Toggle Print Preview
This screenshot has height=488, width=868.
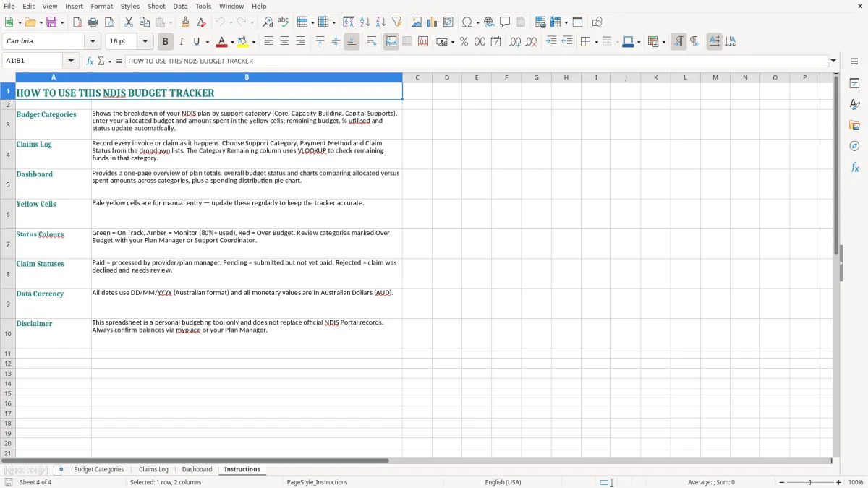click(x=109, y=22)
